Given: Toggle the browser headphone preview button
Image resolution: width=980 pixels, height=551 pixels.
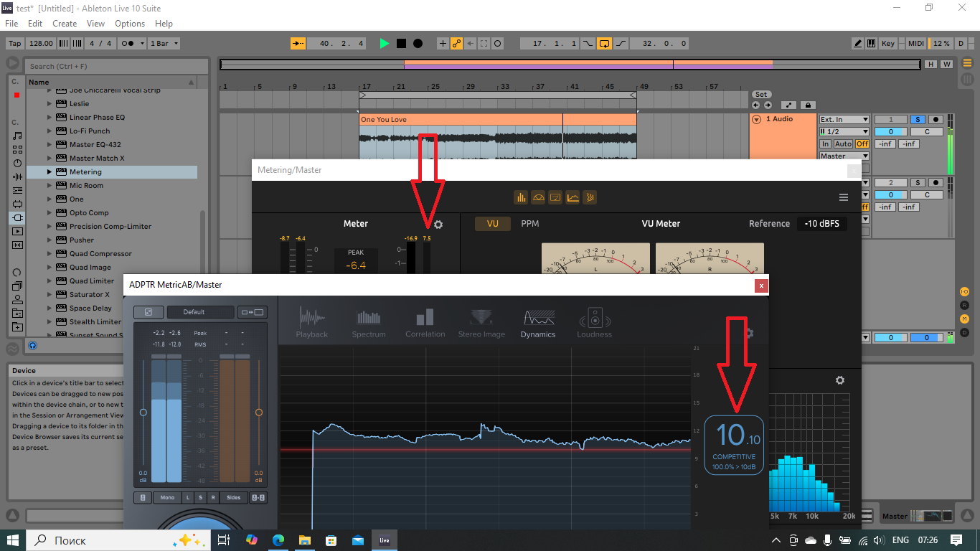Looking at the screenshot, I should click(x=32, y=346).
